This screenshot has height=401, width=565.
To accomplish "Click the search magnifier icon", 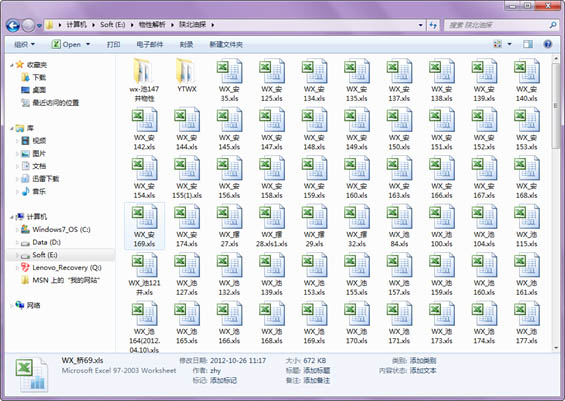I will [553, 25].
